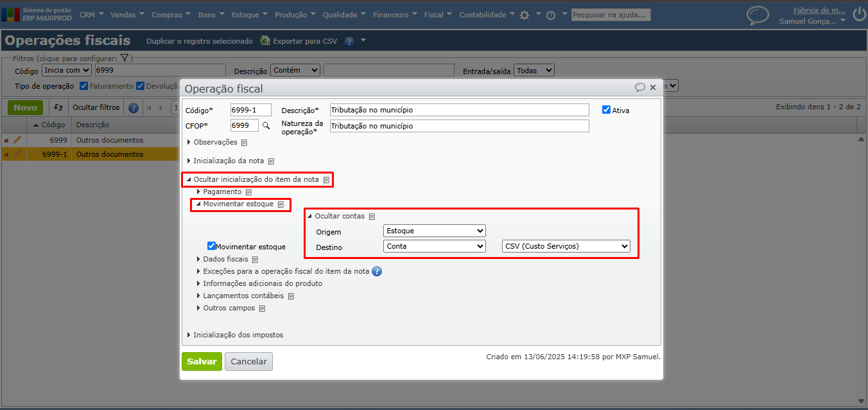Click the note icon beside Dados fiscais

tap(255, 260)
